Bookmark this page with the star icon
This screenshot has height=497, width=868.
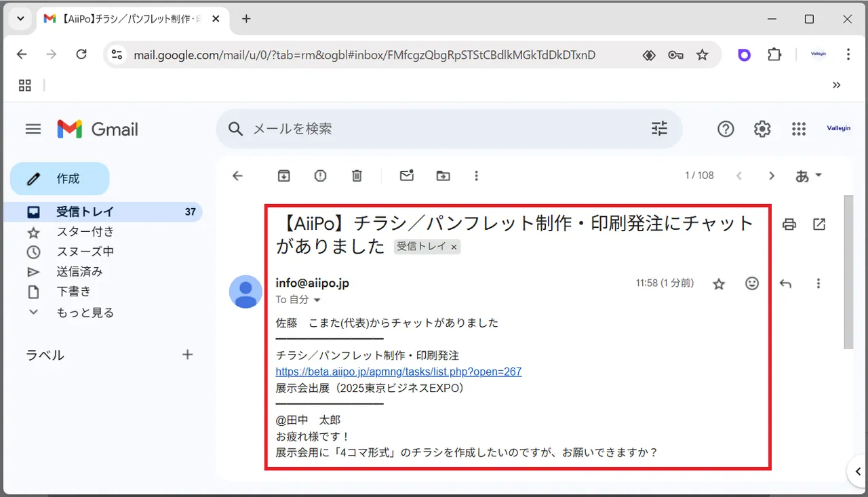point(703,55)
